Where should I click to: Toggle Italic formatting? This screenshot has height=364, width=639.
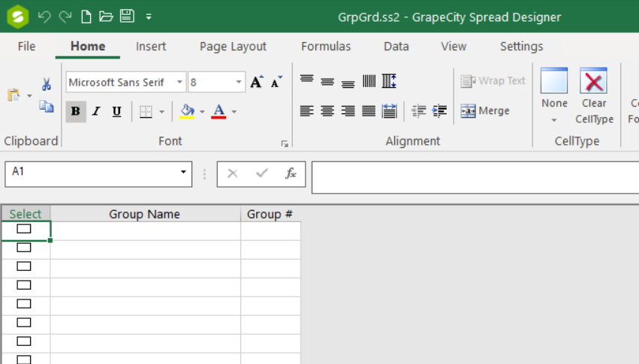tap(96, 111)
